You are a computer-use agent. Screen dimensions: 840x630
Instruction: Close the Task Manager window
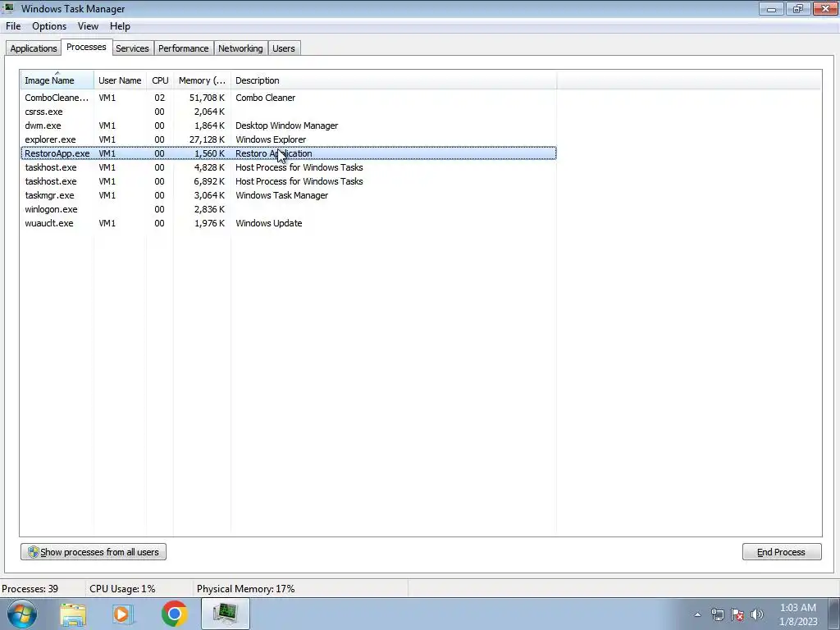pyautogui.click(x=825, y=8)
